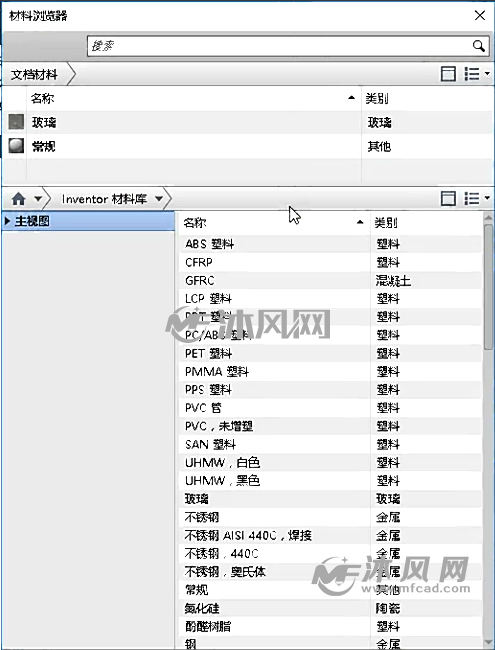Open dropdown arrow next to home icon
Screen dimensions: 495x650
pos(38,199)
